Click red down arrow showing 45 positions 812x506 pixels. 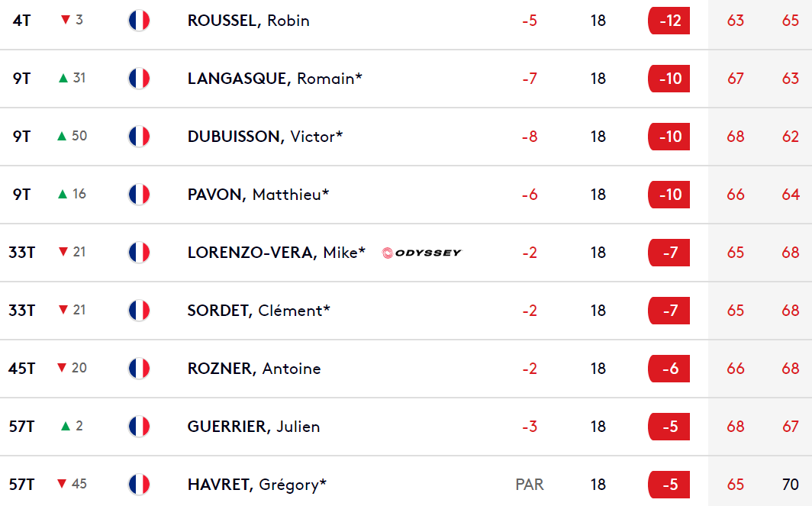tap(62, 484)
